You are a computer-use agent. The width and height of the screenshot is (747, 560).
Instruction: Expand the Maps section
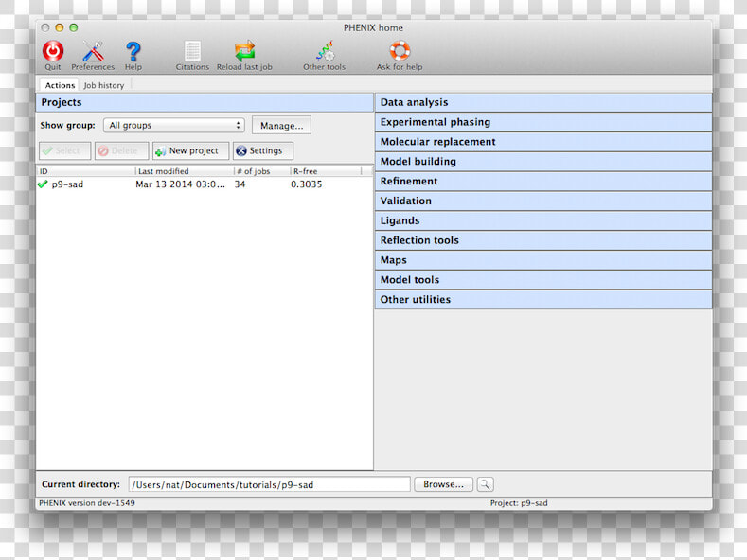click(x=543, y=260)
